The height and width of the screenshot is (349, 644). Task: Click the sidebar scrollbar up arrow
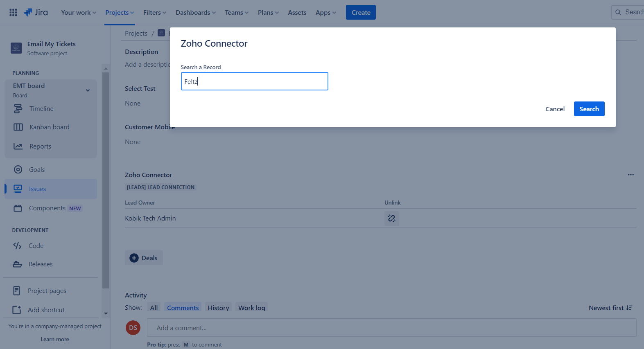pos(106,68)
